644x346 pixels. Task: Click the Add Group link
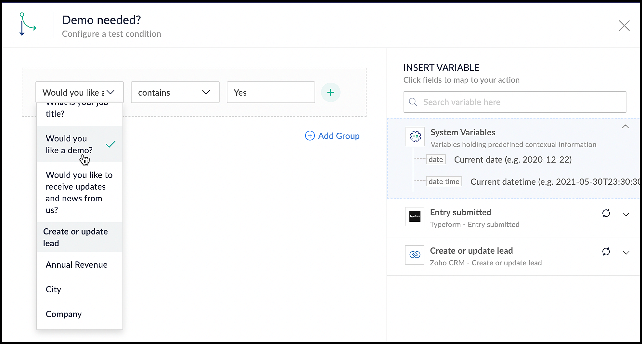coord(332,136)
